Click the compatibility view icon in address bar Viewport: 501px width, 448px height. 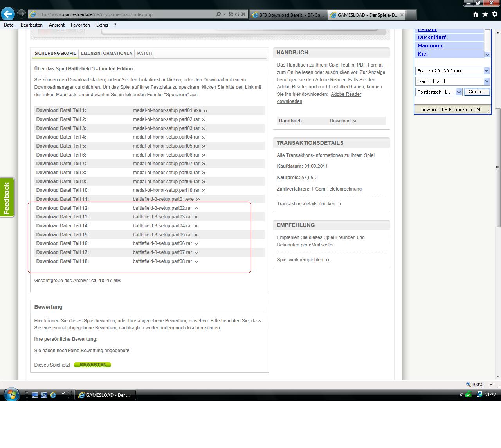pos(231,14)
